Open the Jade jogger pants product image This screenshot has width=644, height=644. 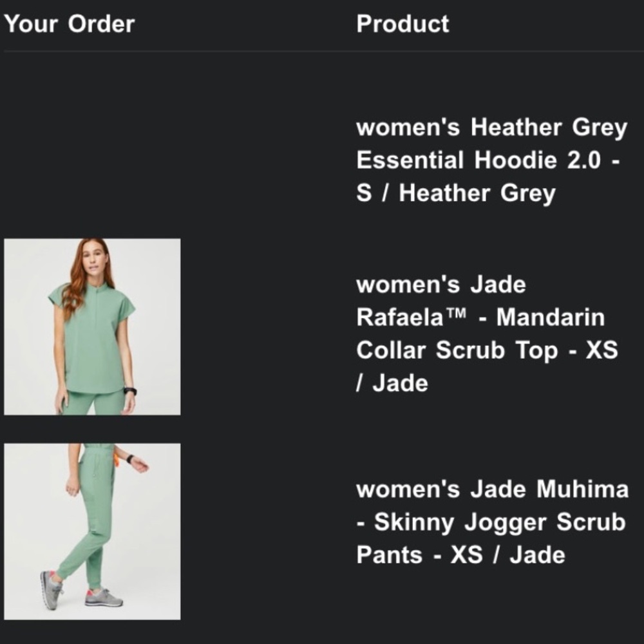(92, 531)
